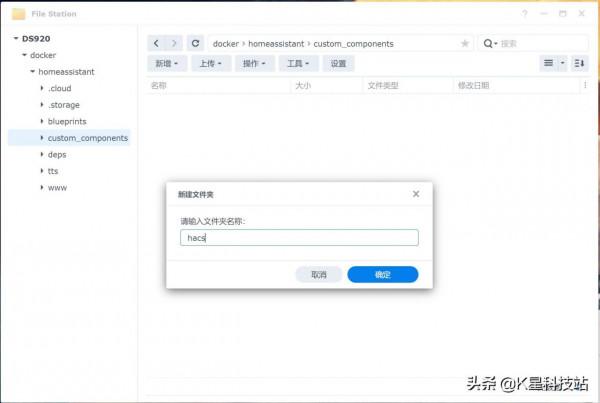The width and height of the screenshot is (600, 403).
Task: Select custom_components in the tree
Action: point(88,138)
